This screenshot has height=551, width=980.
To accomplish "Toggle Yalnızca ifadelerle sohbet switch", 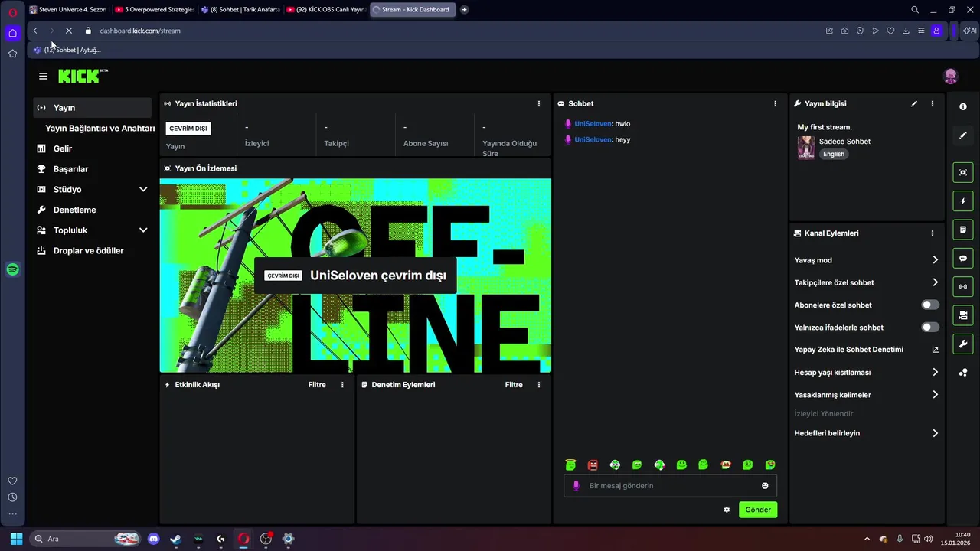I will coord(930,327).
